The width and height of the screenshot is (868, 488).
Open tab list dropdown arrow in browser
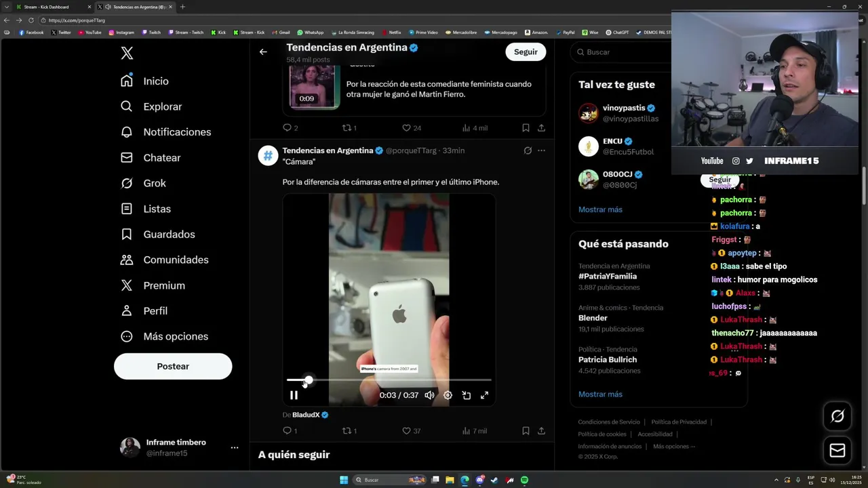click(6, 7)
